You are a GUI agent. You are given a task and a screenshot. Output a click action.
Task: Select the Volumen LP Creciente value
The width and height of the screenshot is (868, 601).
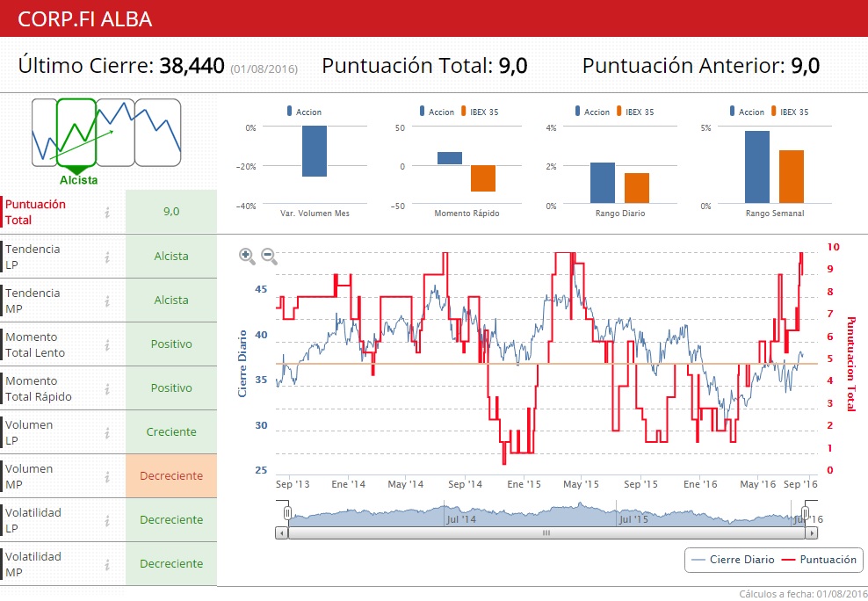tap(171, 431)
